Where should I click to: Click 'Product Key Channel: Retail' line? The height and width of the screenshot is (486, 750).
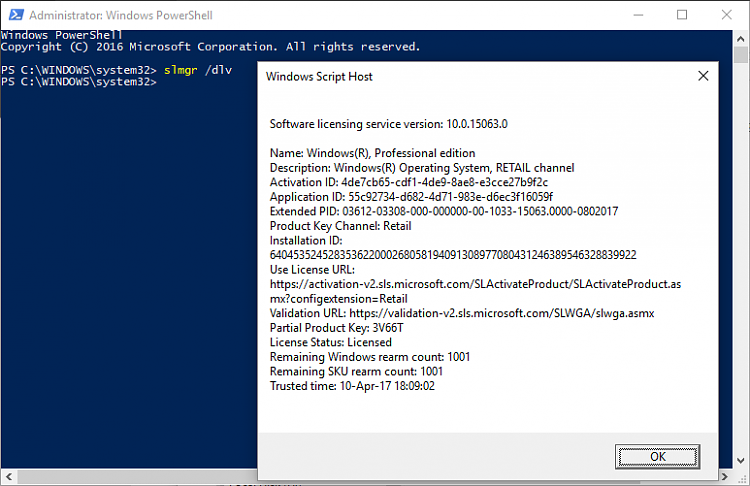[x=340, y=226]
